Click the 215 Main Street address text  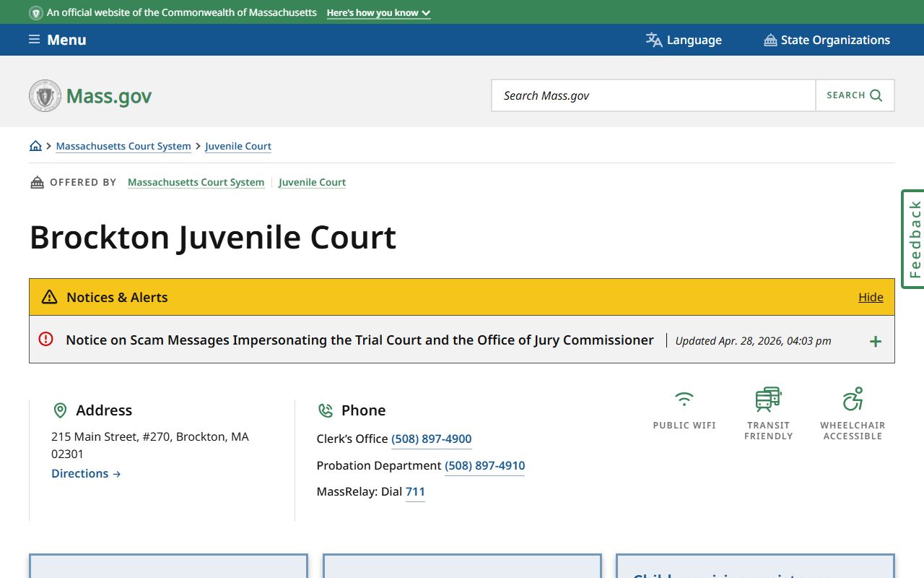pos(150,445)
